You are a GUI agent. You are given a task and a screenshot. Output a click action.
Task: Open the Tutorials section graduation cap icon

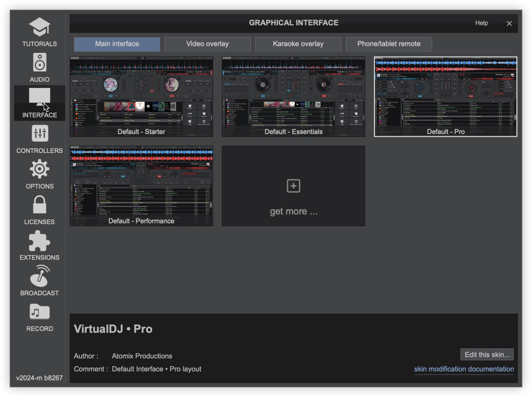coord(39,28)
